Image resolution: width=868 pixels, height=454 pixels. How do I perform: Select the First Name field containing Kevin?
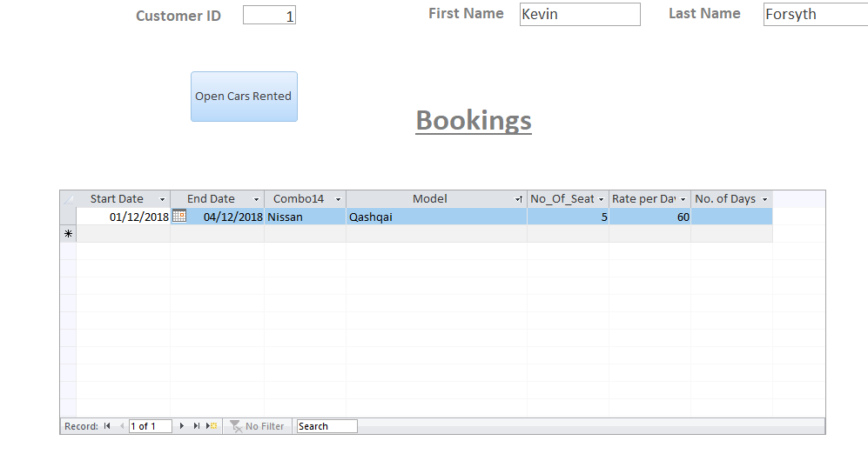coord(580,15)
